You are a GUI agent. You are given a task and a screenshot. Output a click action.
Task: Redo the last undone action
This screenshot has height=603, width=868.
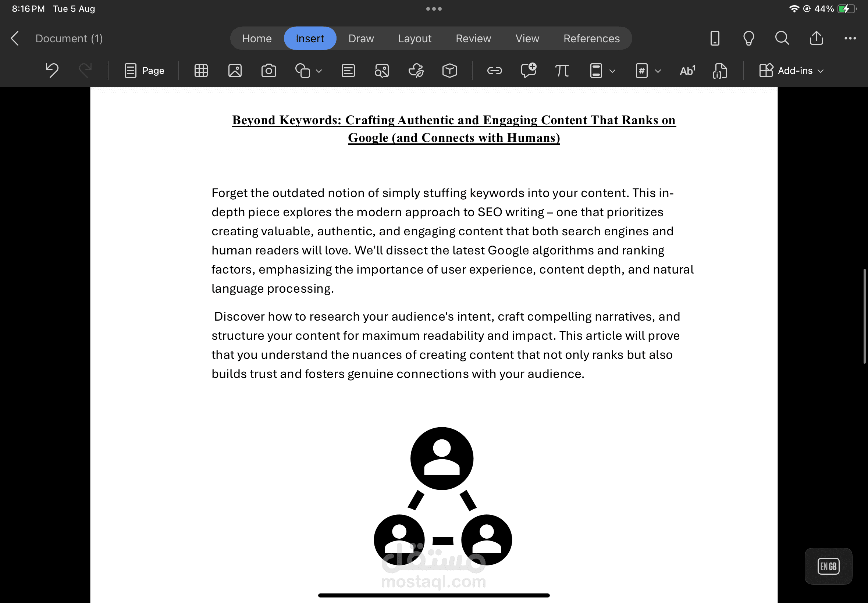85,71
